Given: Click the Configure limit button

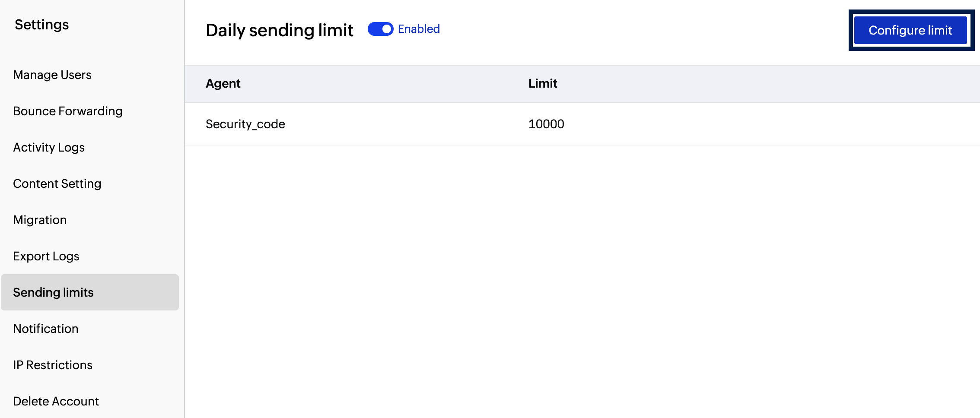Looking at the screenshot, I should pyautogui.click(x=910, y=30).
